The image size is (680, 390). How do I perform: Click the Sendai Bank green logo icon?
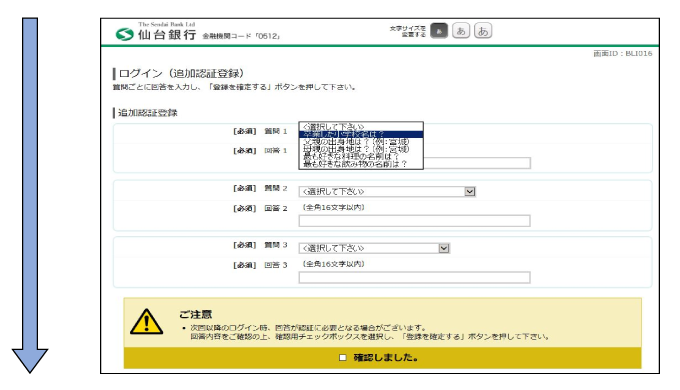coord(124,34)
